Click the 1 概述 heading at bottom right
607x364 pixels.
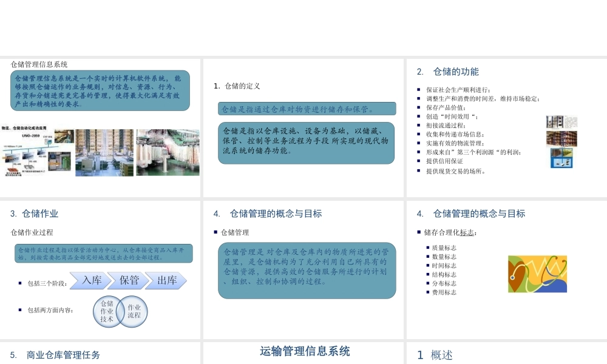(x=434, y=355)
